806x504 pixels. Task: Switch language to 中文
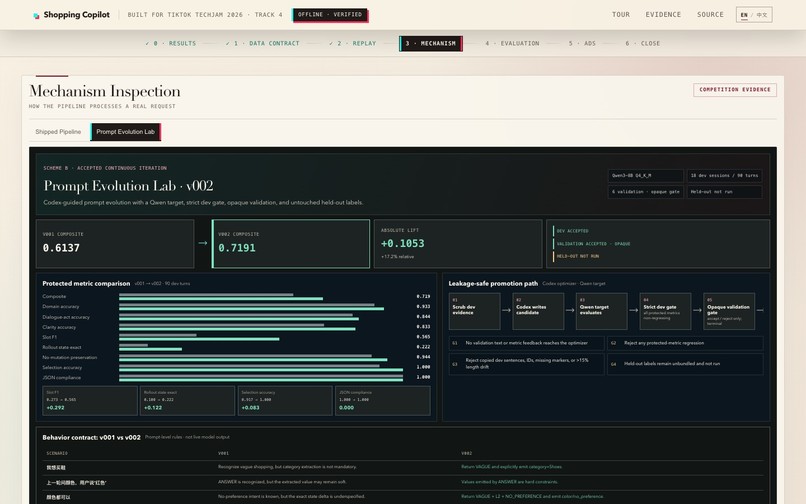(762, 15)
